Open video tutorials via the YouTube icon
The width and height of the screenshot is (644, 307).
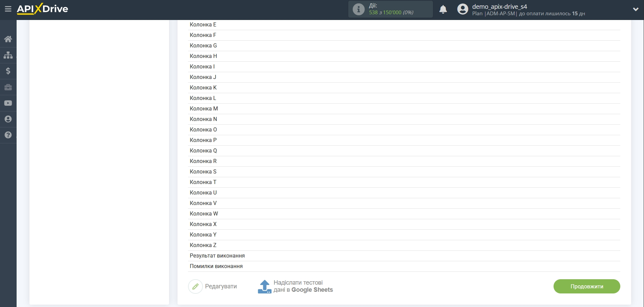8,103
